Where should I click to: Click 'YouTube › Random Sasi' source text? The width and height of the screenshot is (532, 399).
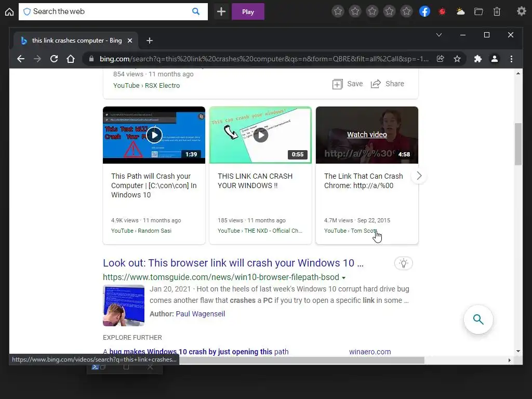point(141,231)
